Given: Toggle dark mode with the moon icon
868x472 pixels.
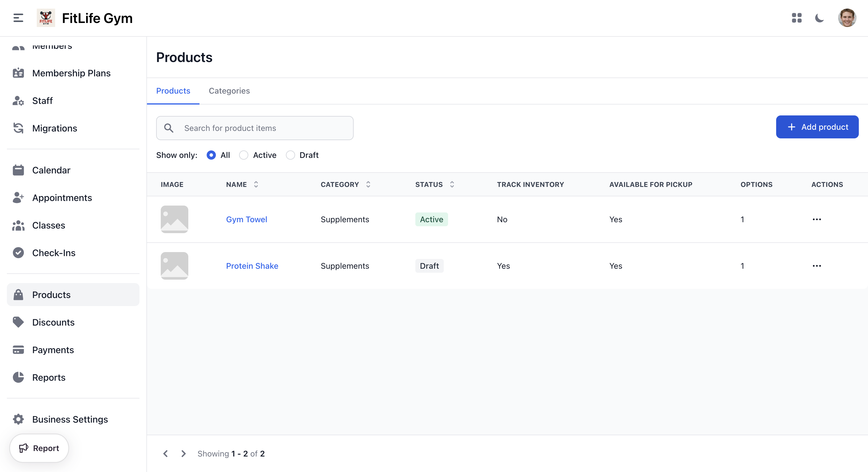Looking at the screenshot, I should coord(819,18).
